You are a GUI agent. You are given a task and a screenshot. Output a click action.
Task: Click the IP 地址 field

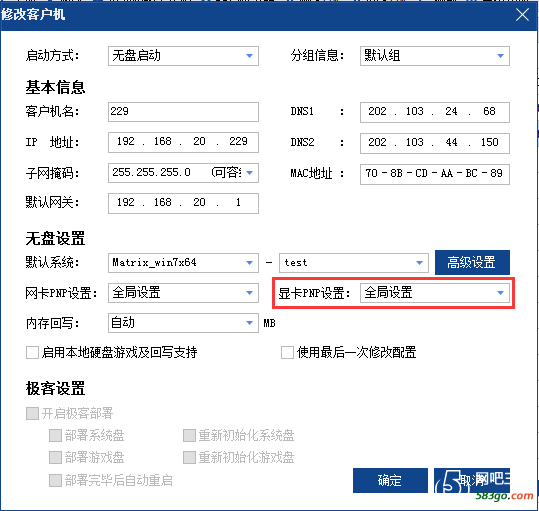[183, 142]
